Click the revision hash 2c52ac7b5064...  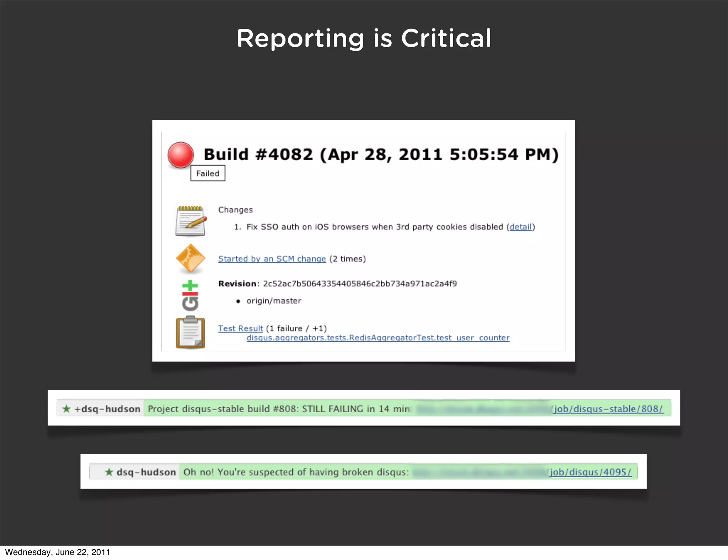point(360,284)
